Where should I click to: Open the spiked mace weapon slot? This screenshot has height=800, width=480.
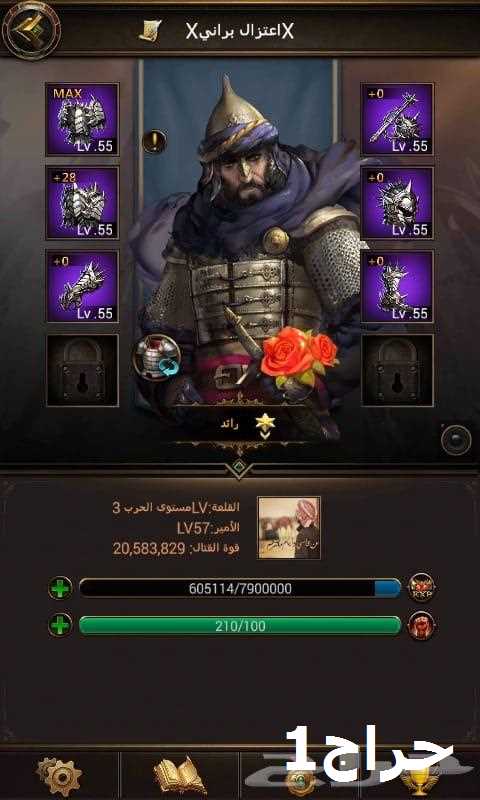397,119
